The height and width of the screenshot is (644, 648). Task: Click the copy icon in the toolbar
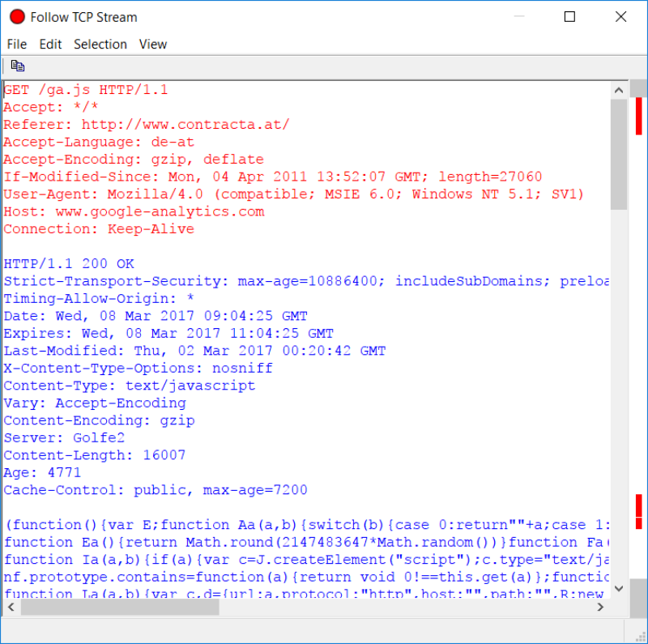(x=17, y=66)
